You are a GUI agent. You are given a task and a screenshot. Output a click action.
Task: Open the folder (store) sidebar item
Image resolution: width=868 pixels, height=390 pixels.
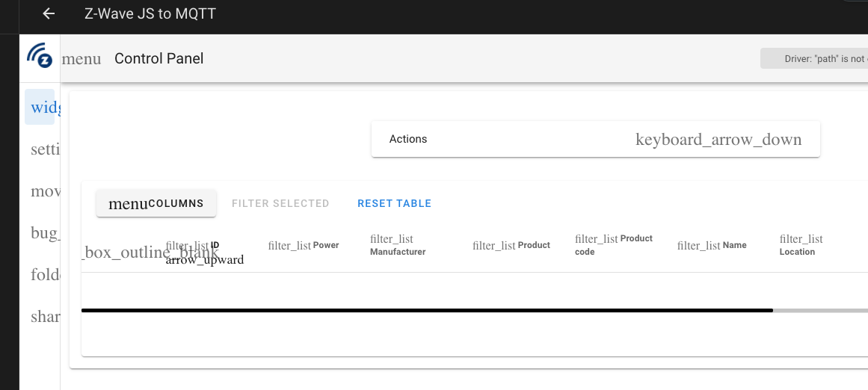tap(43, 274)
